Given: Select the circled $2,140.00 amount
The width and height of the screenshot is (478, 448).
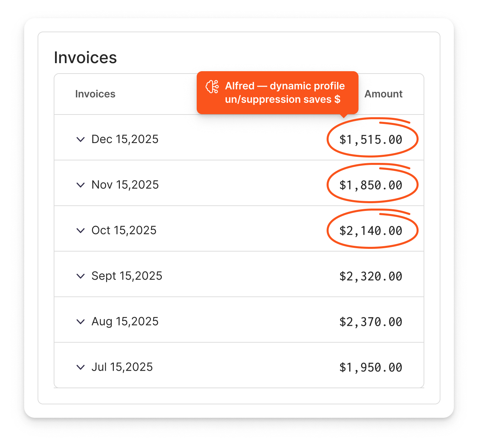Looking at the screenshot, I should click(x=371, y=231).
